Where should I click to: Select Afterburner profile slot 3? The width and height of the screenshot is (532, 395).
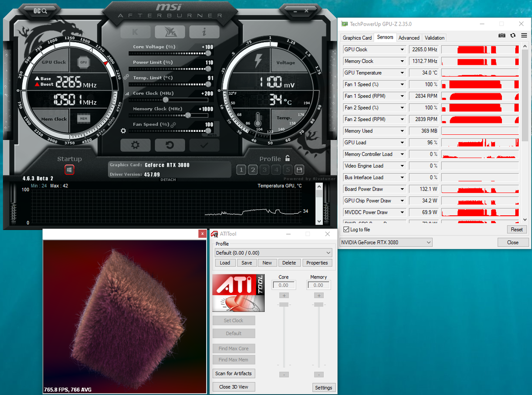[x=265, y=170]
